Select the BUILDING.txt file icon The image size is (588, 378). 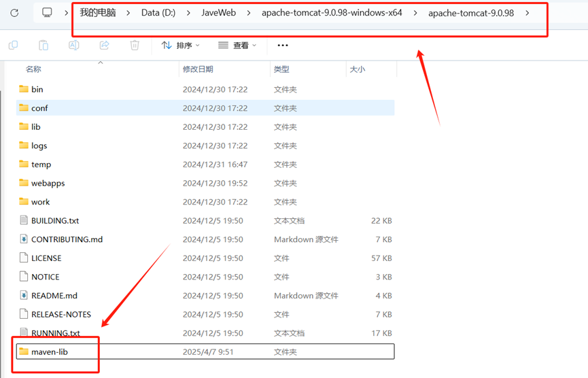point(24,220)
